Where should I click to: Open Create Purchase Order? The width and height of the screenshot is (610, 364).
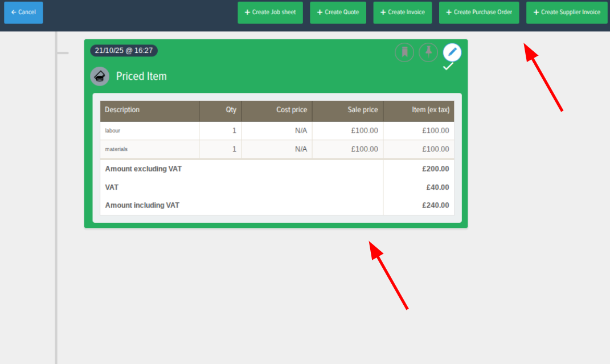pos(479,12)
